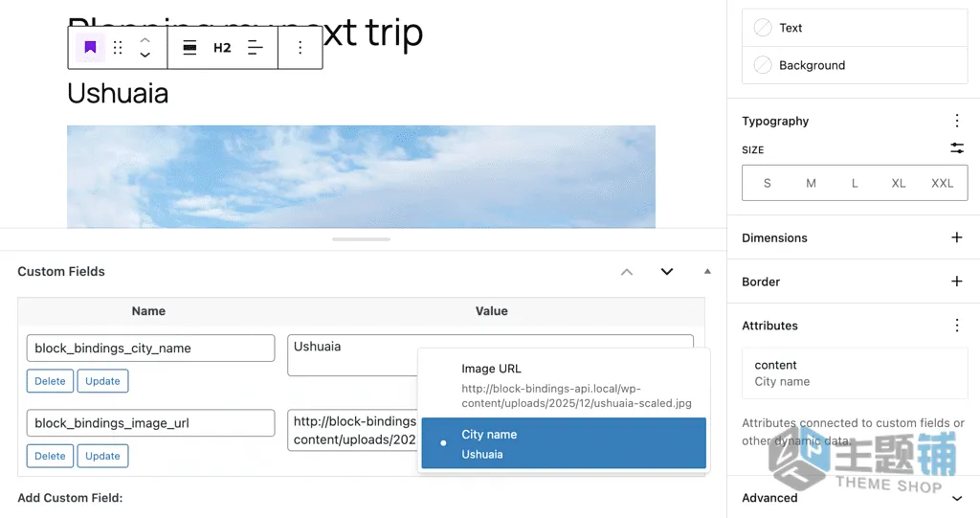Viewport: 980px width, 518px height.
Task: Click the purple Heading block type icon
Action: pyautogui.click(x=90, y=48)
